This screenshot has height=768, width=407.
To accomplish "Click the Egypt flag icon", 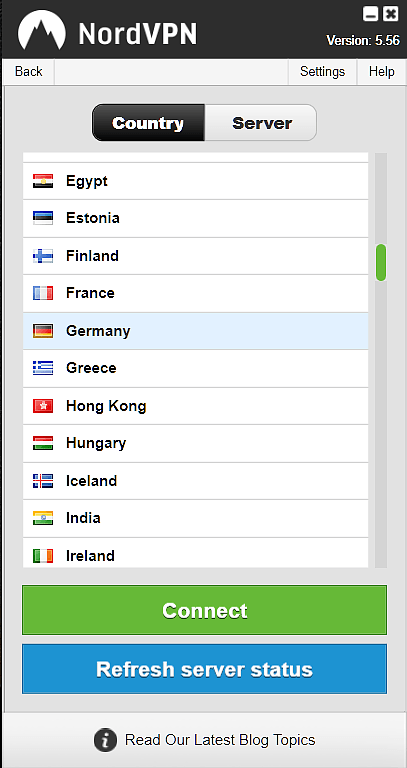I will [x=43, y=181].
